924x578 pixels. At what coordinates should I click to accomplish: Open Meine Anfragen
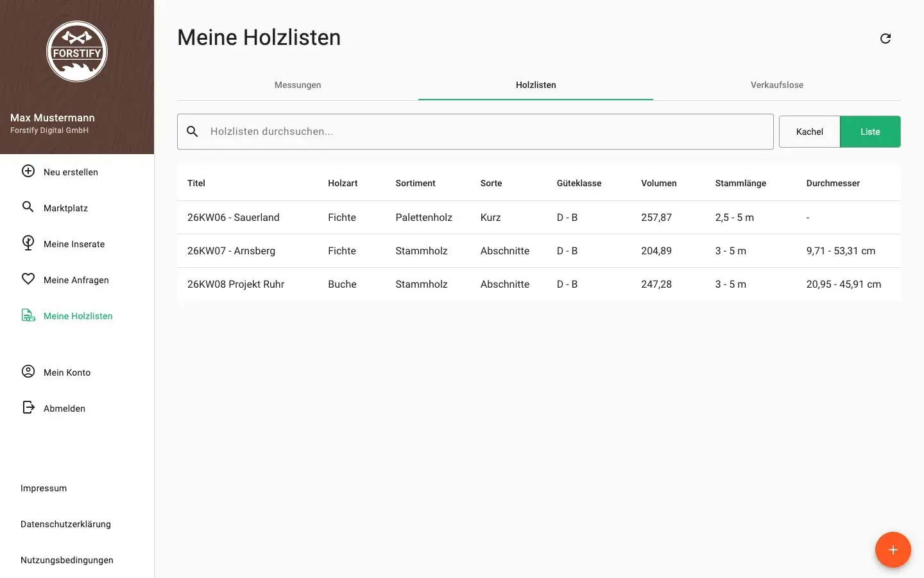click(x=77, y=280)
